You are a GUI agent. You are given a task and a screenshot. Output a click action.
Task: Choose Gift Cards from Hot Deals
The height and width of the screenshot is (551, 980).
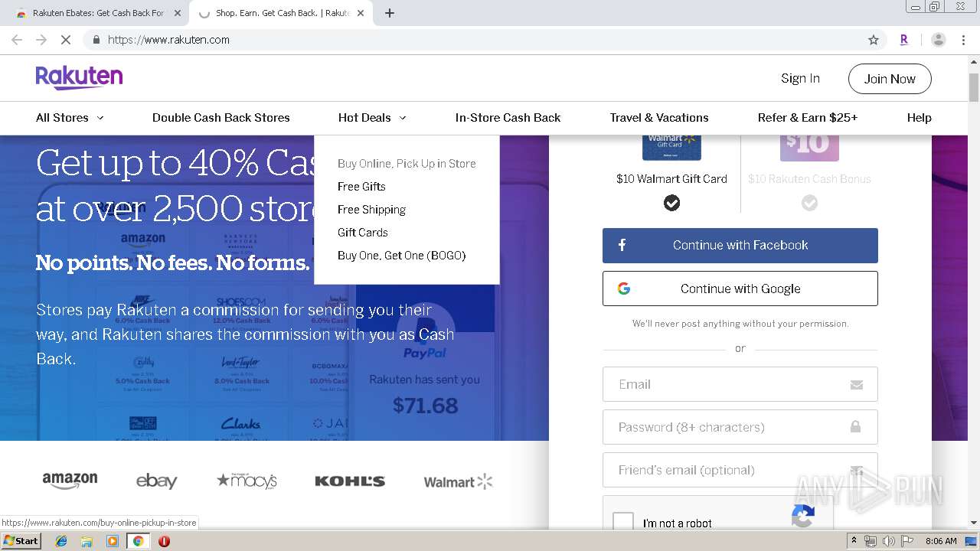363,233
